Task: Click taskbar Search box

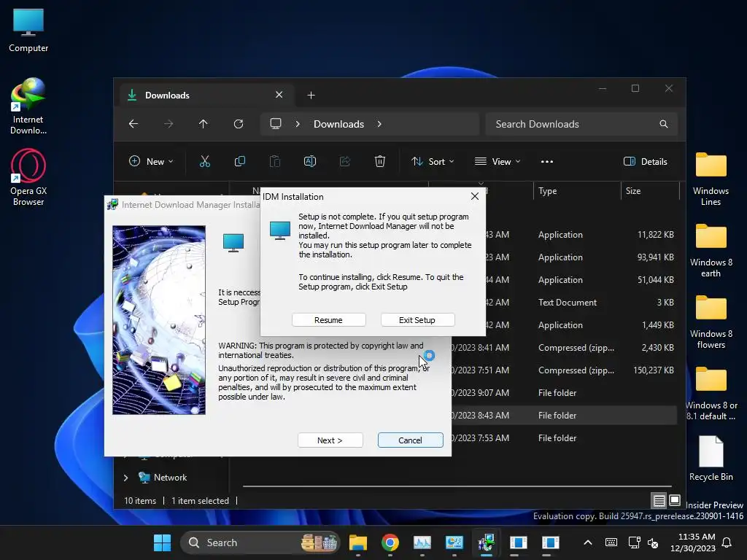Action: point(260,542)
